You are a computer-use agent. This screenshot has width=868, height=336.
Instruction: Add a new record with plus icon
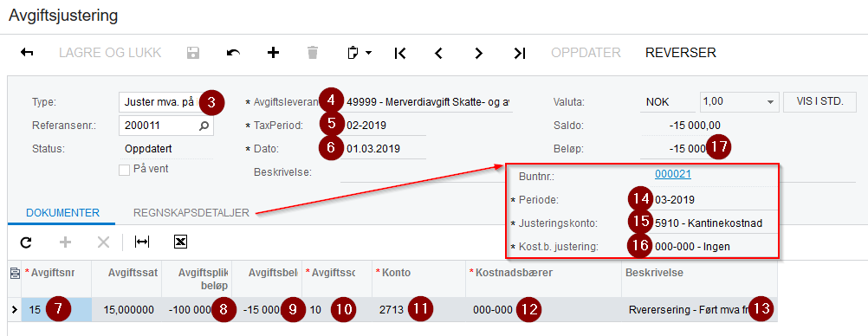273,53
